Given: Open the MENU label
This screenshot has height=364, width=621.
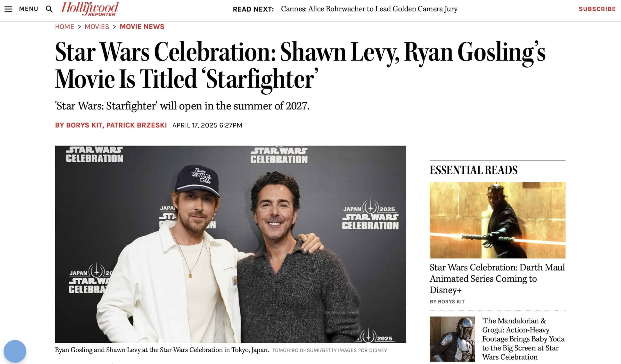Looking at the screenshot, I should (29, 9).
